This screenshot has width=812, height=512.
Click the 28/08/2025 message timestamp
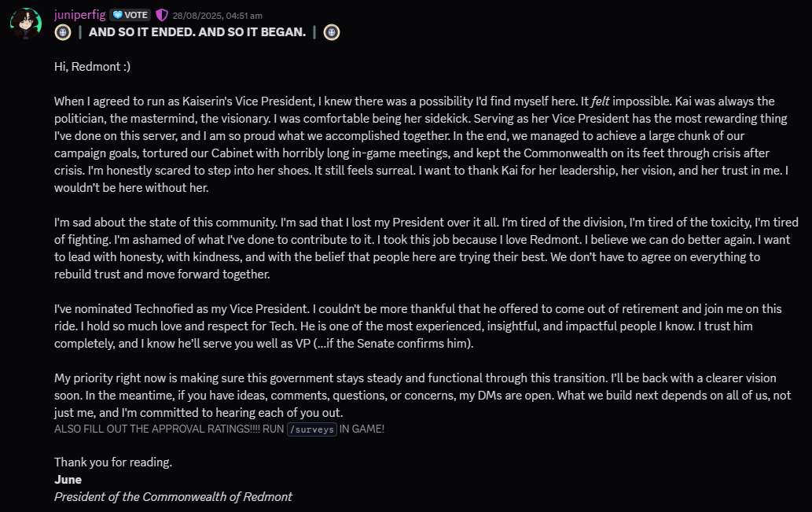[x=218, y=16]
